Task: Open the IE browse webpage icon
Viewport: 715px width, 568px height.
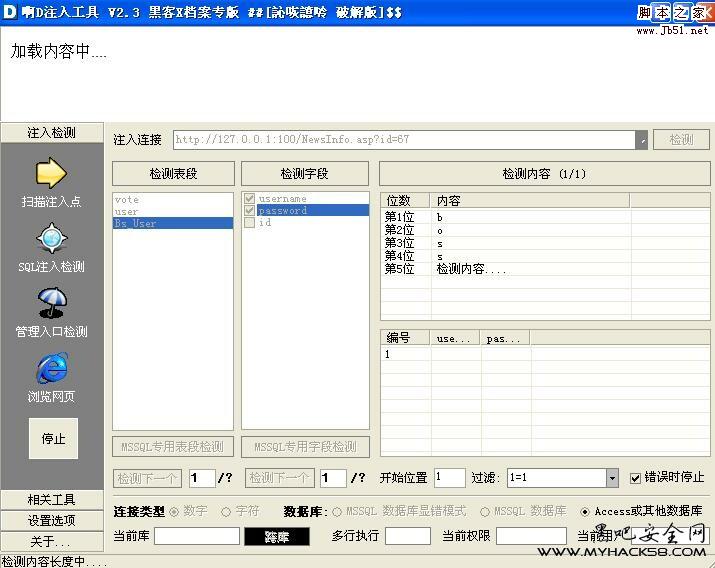Action: [52, 368]
